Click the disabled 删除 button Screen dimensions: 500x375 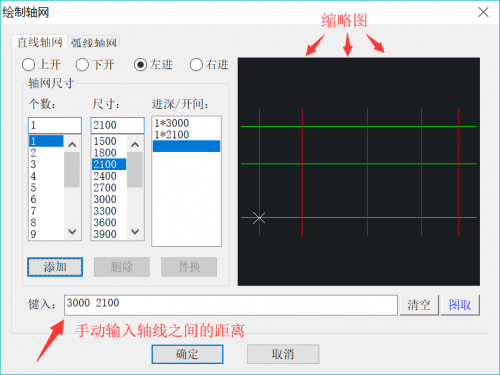pos(122,267)
